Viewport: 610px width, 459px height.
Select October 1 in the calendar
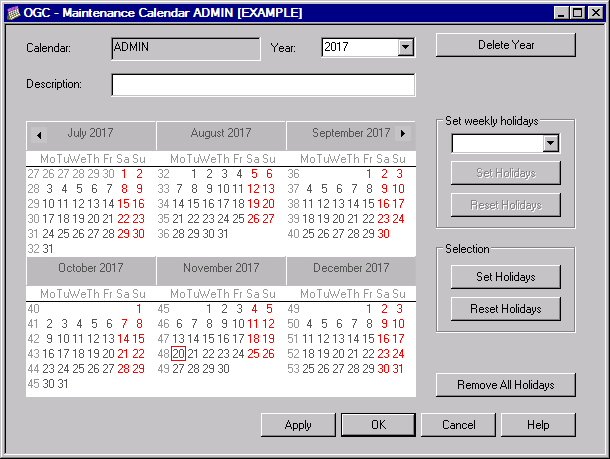[x=138, y=309]
